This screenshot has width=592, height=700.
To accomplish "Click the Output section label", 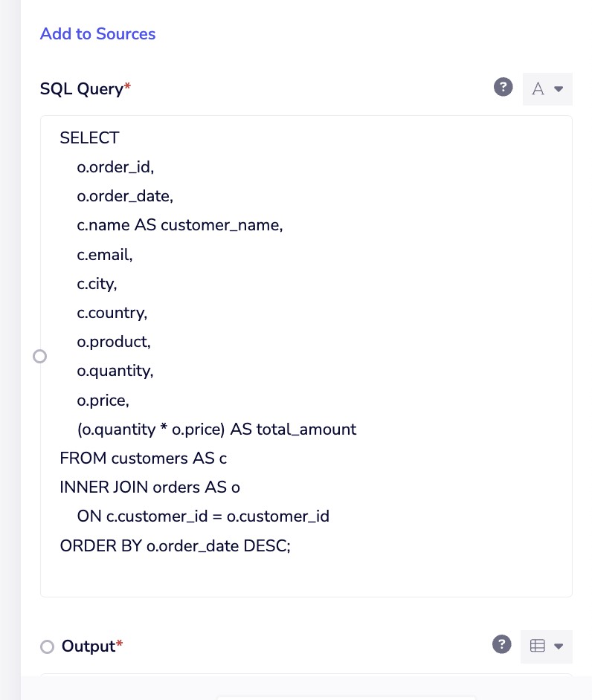I will (87, 646).
